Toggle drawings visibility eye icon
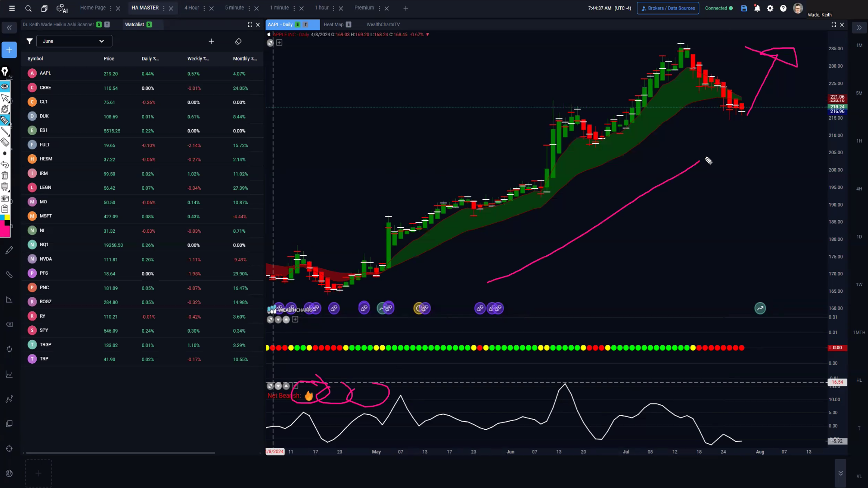The width and height of the screenshot is (868, 488). coord(5,86)
